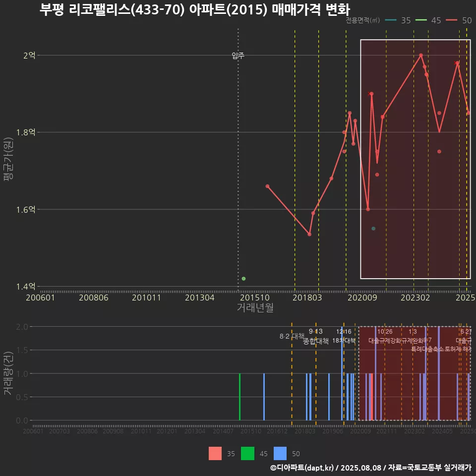Click '201304' on the price chart x-axis
Viewport: 476px width, 476px height.
pos(200,297)
